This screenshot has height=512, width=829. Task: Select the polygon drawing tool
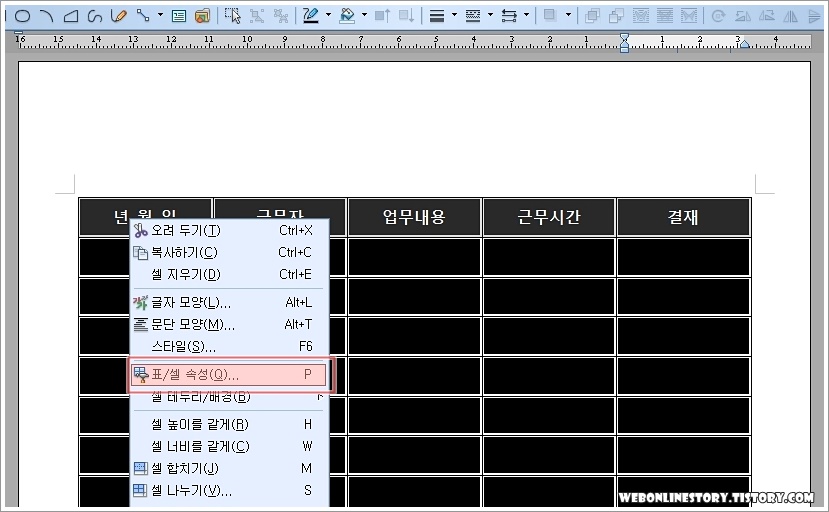71,16
